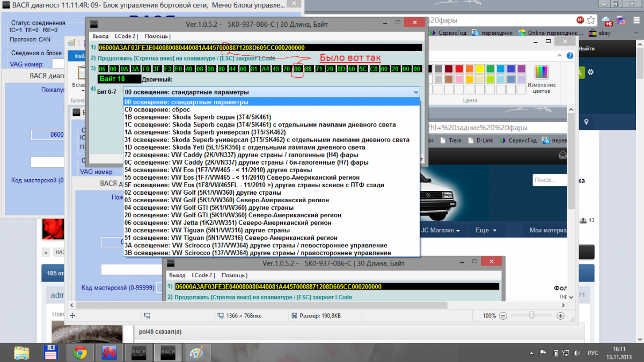The height and width of the screenshot is (362, 644).
Task: Zoom out with Paint's minus button
Action: [x=503, y=316]
